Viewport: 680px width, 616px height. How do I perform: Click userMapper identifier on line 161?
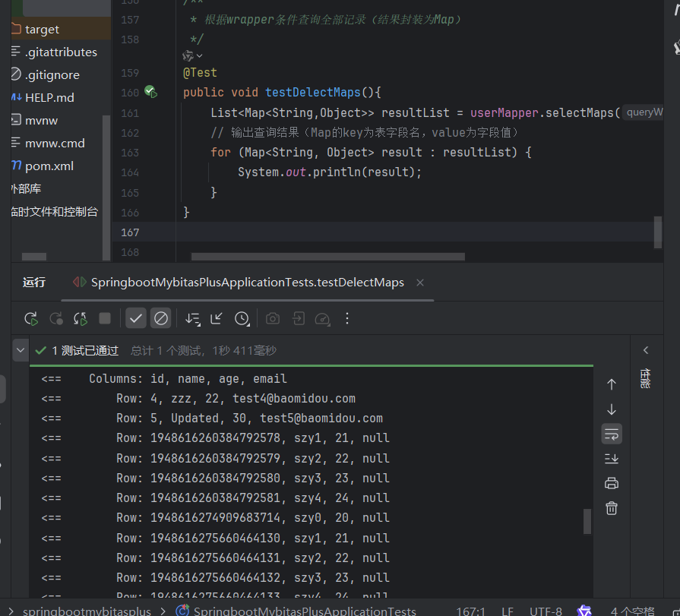[504, 112]
